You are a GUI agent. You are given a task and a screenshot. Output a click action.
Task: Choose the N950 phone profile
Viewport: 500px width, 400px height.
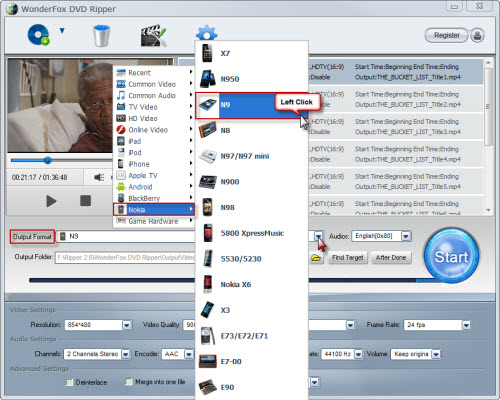[251, 79]
